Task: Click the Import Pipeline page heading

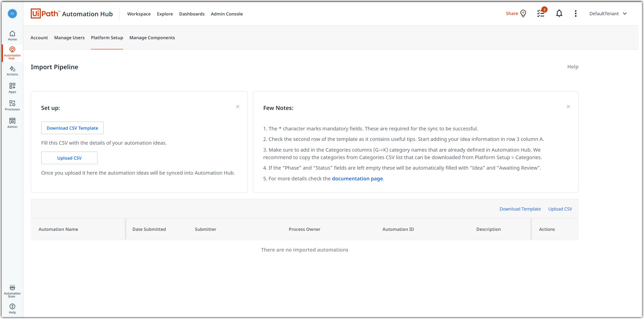Action: [54, 67]
